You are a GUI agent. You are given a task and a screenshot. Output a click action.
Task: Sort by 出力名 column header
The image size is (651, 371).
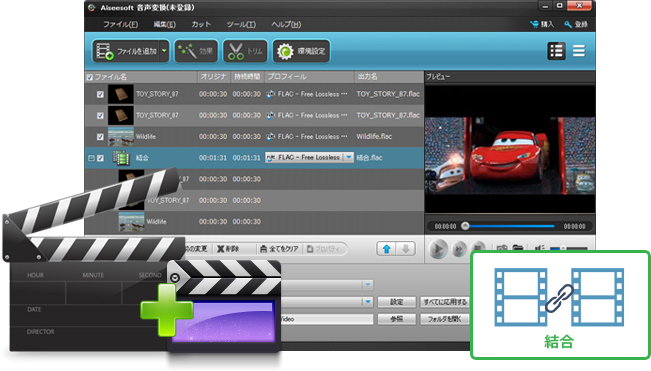389,77
